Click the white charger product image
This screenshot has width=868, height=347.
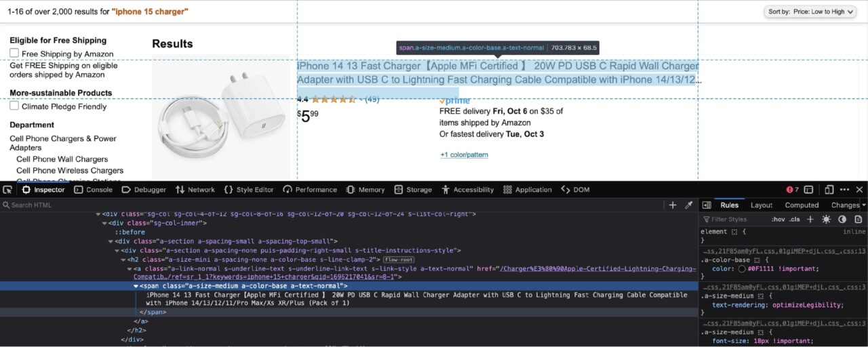click(x=220, y=116)
